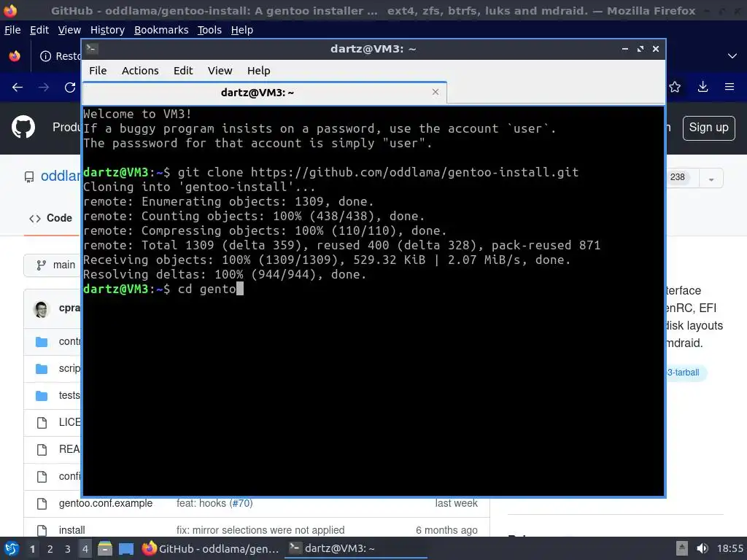Open the tests folder

[x=69, y=395]
